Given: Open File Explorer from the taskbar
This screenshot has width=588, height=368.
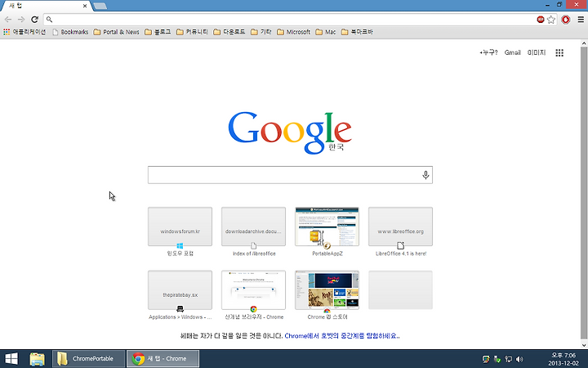Looking at the screenshot, I should click(37, 359).
